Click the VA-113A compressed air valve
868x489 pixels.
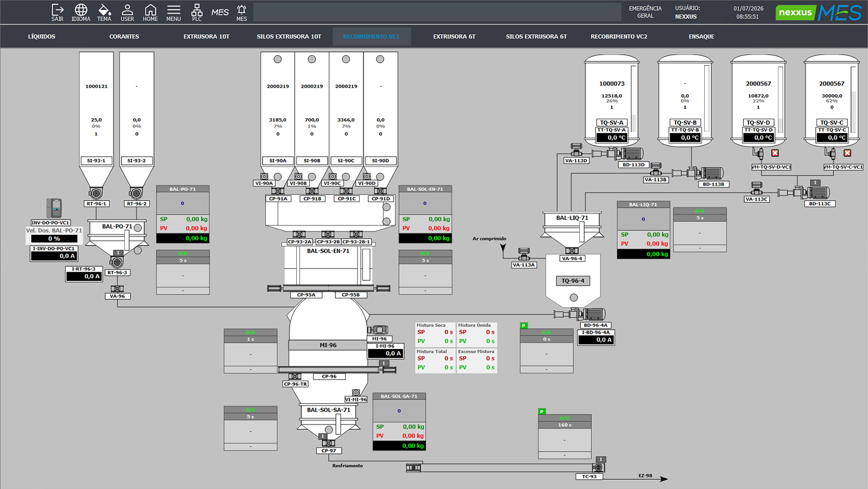(524, 254)
